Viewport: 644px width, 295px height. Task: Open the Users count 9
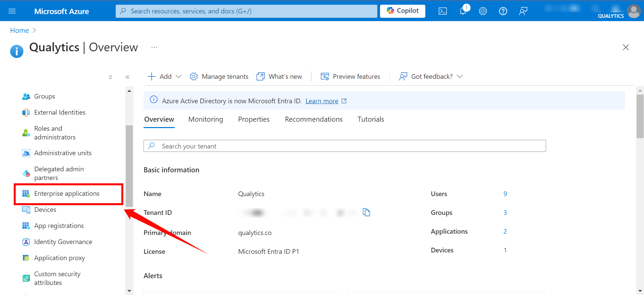tap(505, 194)
